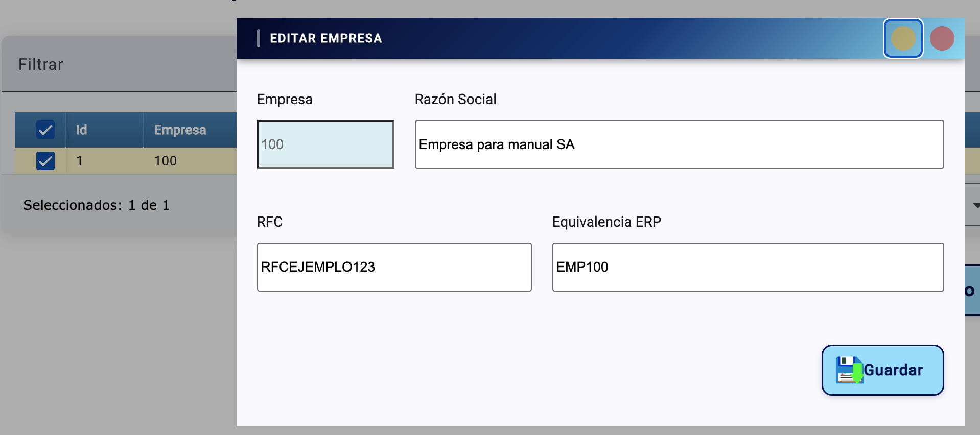The width and height of the screenshot is (980, 435).
Task: Click the Filtrar filter box
Action: click(x=41, y=64)
